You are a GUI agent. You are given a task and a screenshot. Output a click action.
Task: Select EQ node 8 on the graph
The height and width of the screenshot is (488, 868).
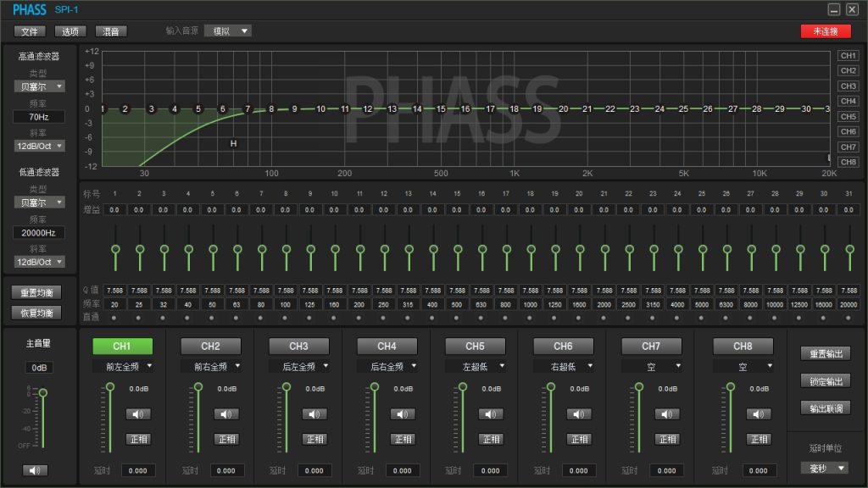271,109
